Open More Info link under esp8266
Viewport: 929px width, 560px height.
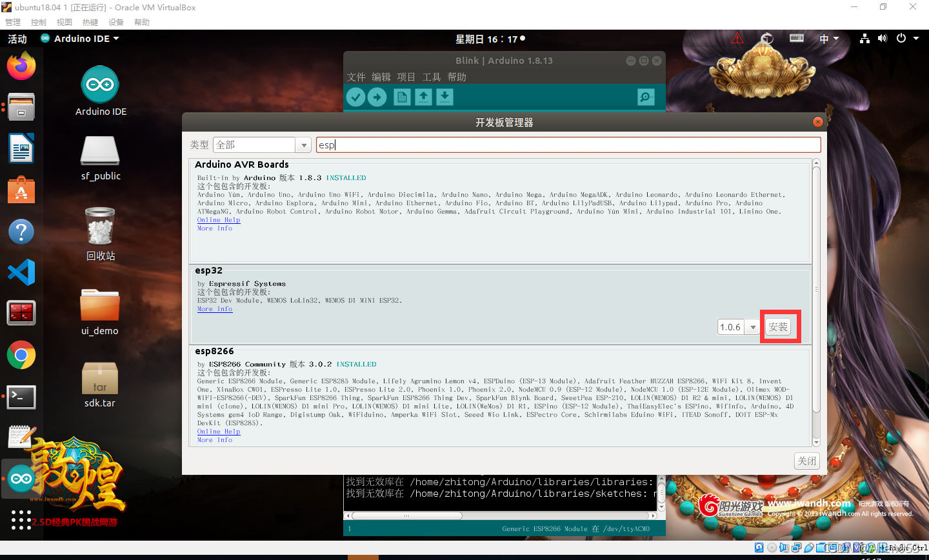coord(215,440)
